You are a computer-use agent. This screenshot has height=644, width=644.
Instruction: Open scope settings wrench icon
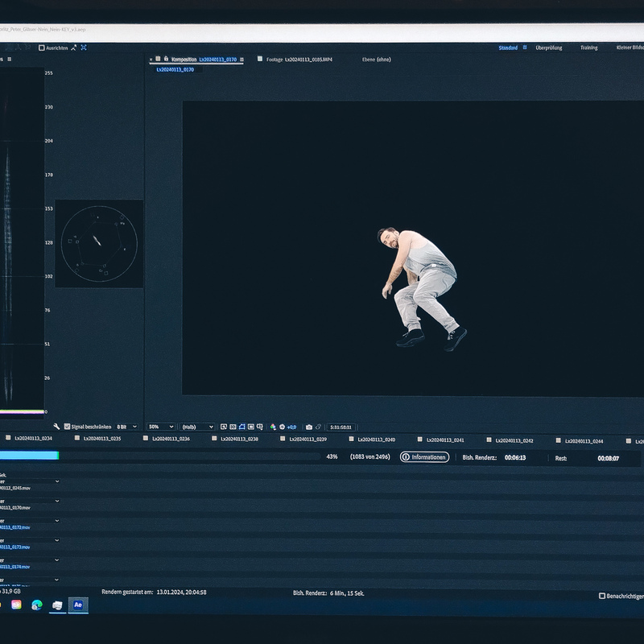click(x=56, y=427)
